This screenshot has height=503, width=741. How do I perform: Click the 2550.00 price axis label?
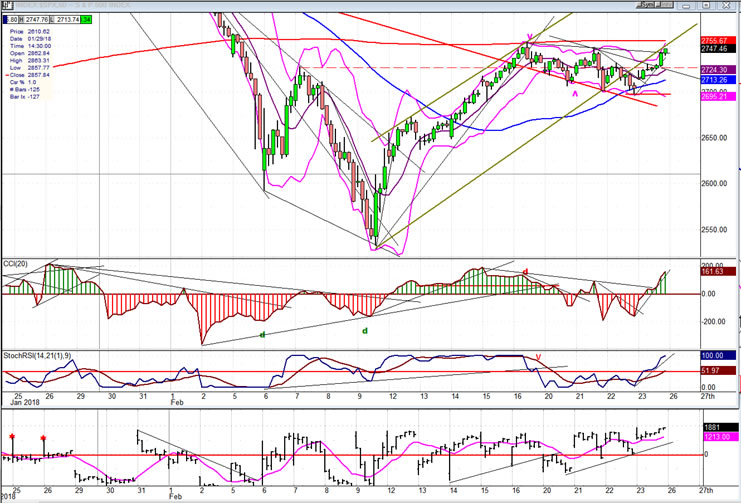point(714,230)
